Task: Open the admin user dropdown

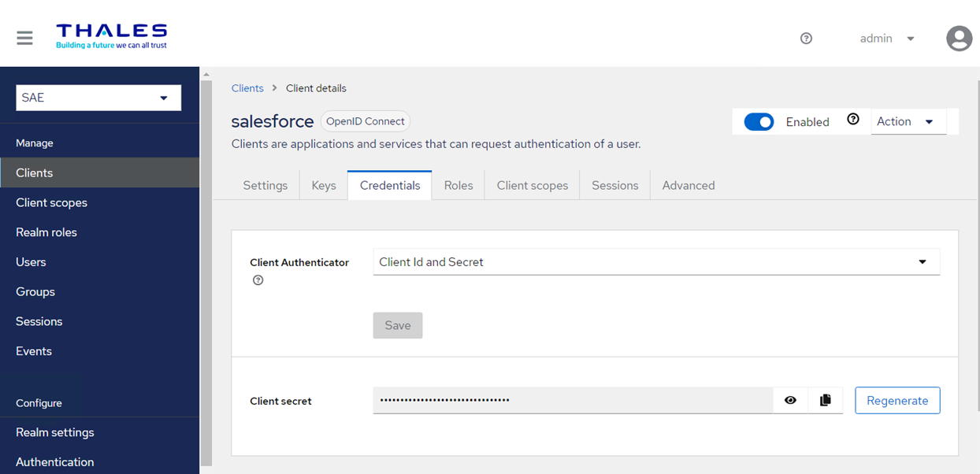Action: pos(887,39)
